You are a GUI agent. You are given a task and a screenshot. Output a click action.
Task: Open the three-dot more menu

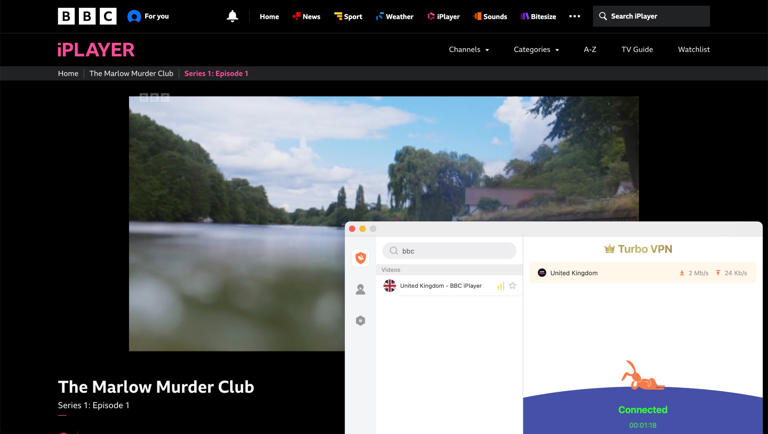pos(575,16)
